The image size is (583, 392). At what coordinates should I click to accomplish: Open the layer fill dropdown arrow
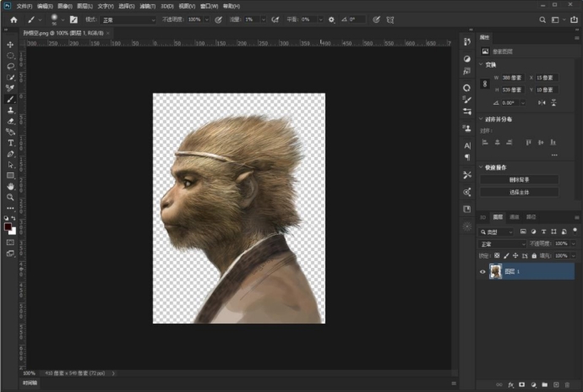573,256
